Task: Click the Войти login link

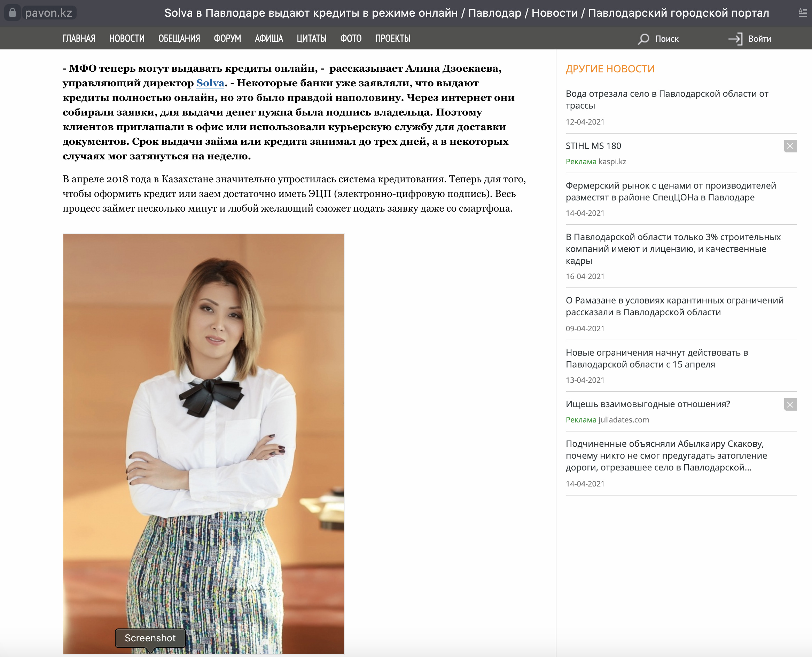Action: pos(759,39)
